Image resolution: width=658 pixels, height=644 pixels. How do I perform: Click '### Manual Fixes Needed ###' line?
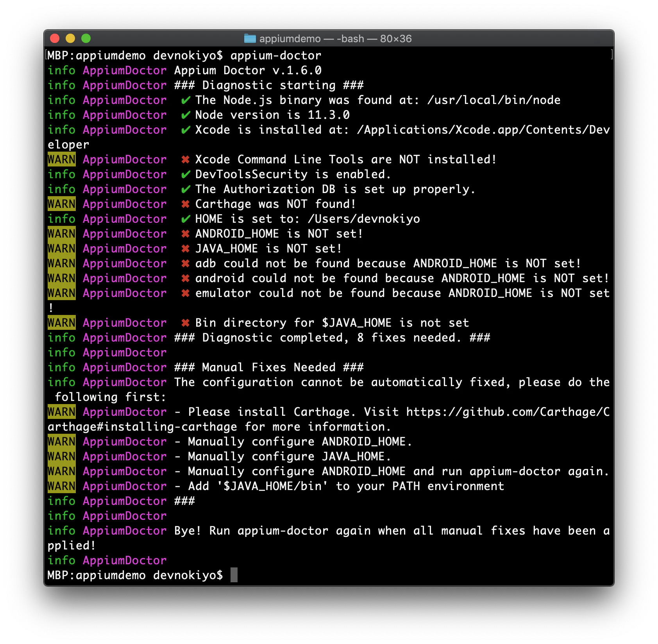[269, 367]
